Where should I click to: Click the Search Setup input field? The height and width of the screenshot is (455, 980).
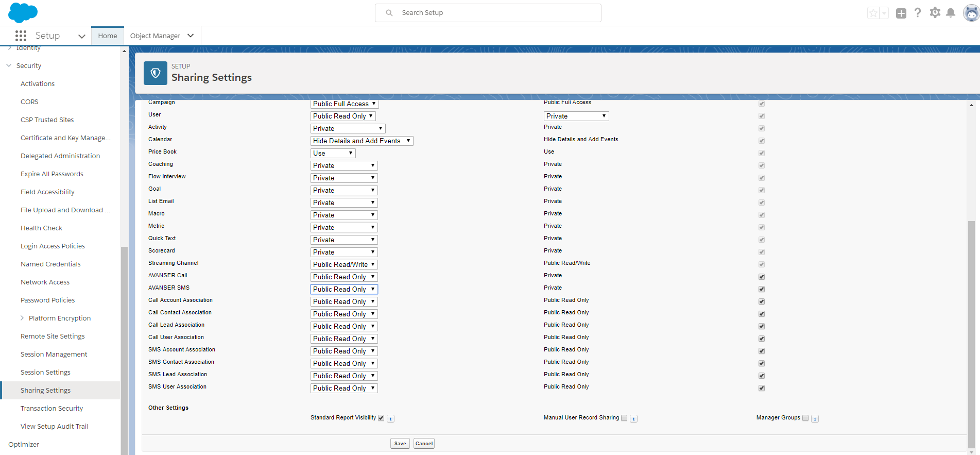(x=488, y=13)
